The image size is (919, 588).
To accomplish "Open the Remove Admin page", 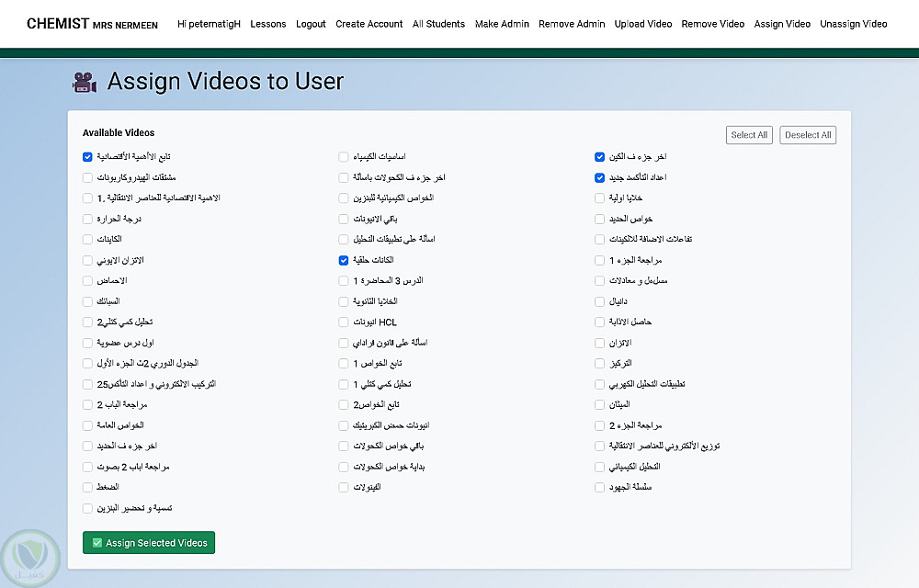I will (572, 24).
